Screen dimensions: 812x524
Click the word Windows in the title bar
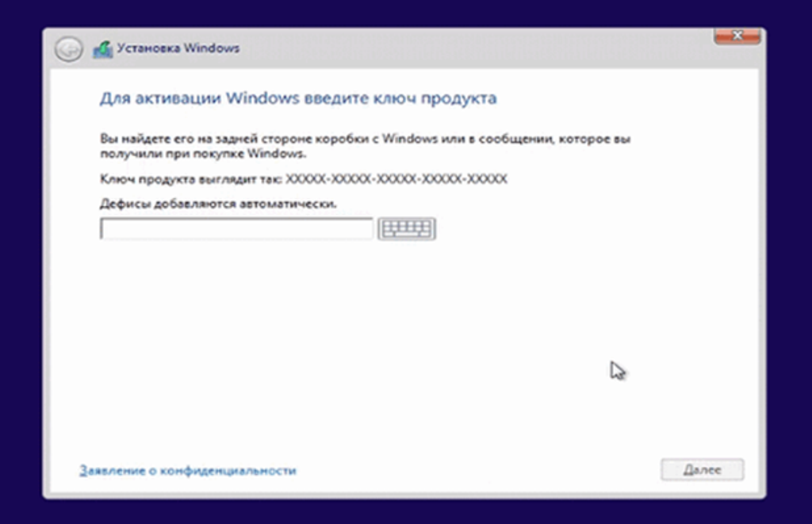[x=211, y=48]
